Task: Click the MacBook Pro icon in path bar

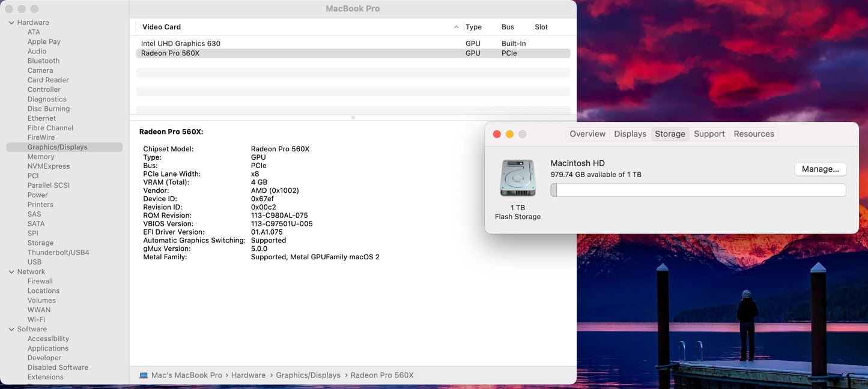Action: [144, 375]
